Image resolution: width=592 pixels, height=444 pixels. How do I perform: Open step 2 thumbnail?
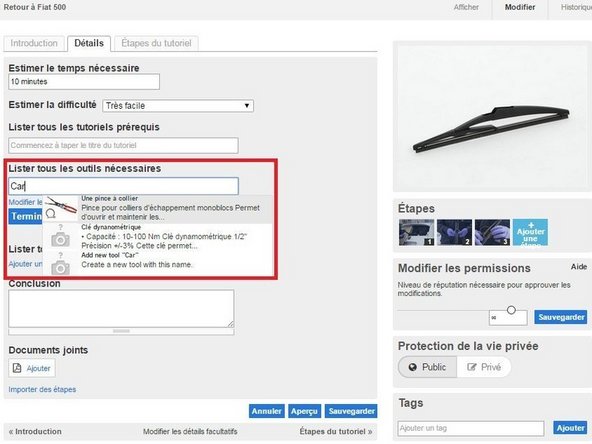[x=454, y=232]
